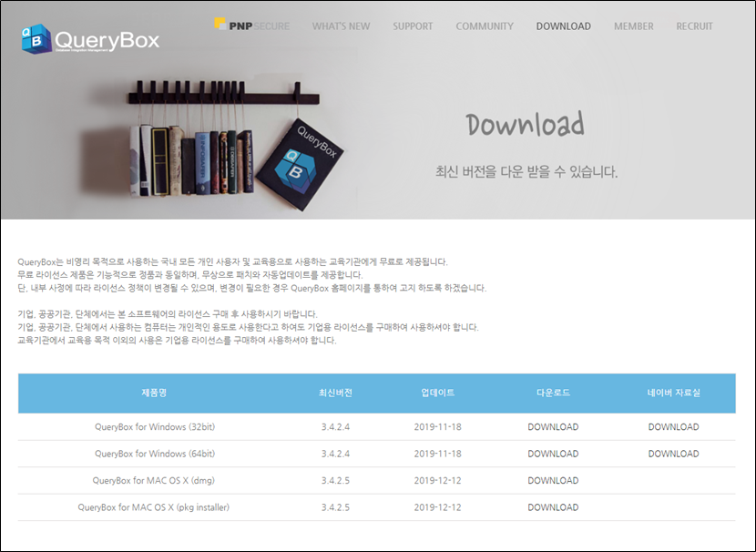The height and width of the screenshot is (552, 756).
Task: Open Naver download for Windows 32bit
Action: tap(673, 426)
